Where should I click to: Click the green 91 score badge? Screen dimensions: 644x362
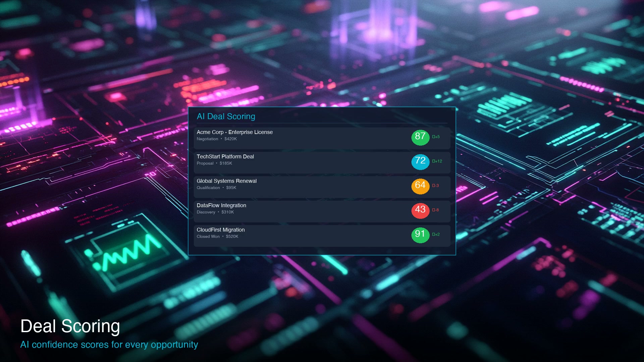[x=420, y=235]
